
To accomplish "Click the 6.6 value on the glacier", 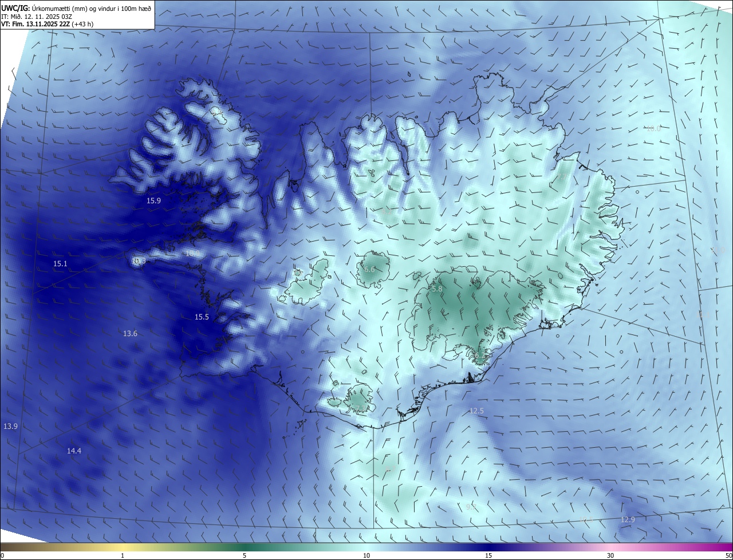I will [369, 270].
